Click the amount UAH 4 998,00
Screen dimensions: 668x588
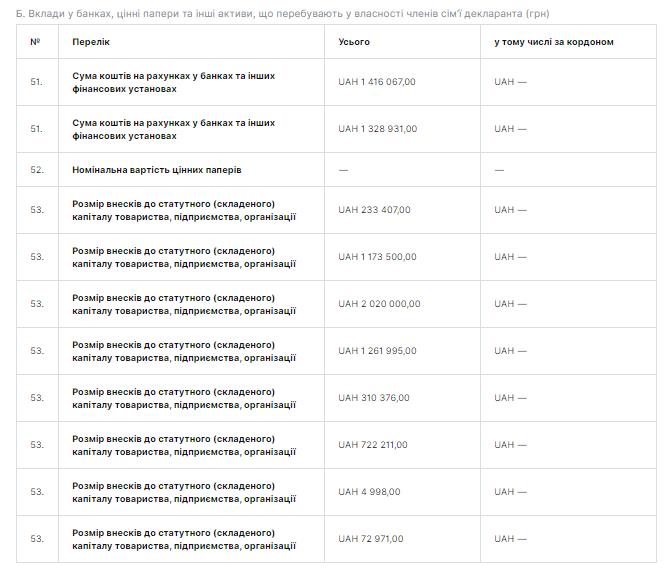point(369,492)
